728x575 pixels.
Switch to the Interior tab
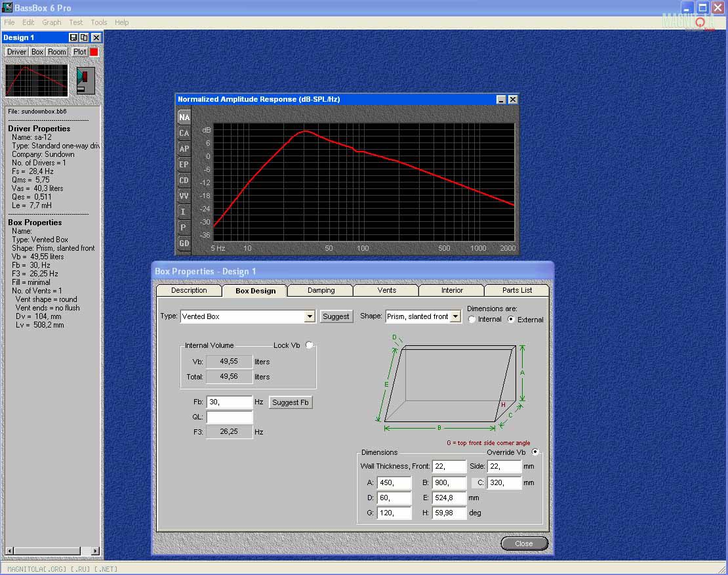[453, 291]
